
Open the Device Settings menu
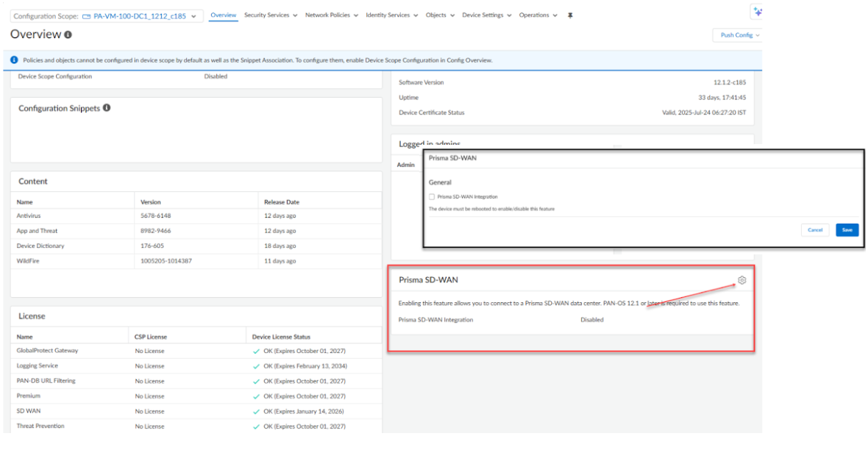coord(486,15)
